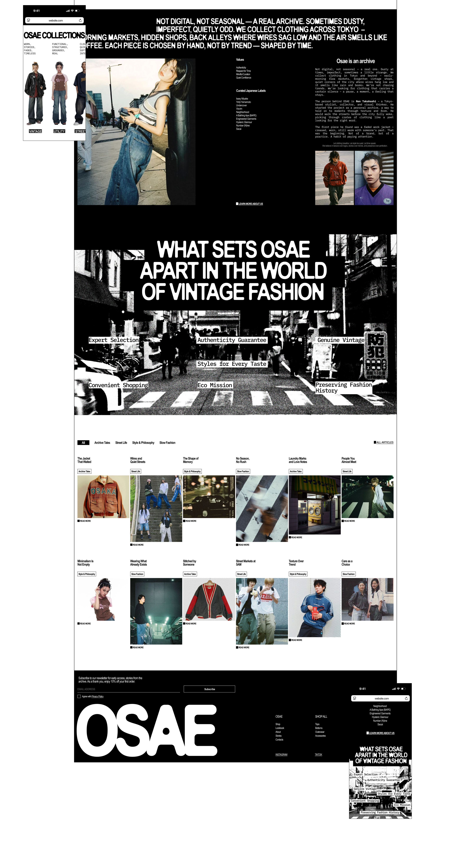The width and height of the screenshot is (471, 868).
Task: Open the Privacy Policy link
Action: click(97, 697)
